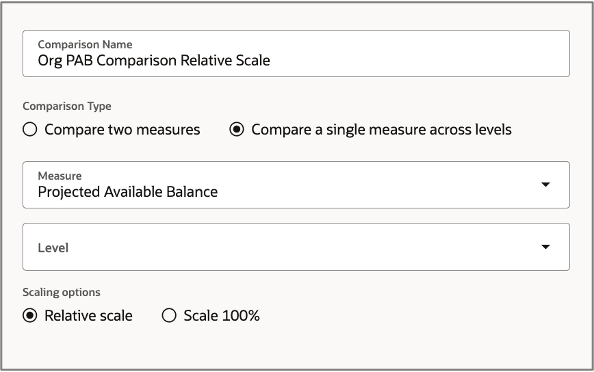This screenshot has height=372, width=594.
Task: Expand the Level dropdown arrow
Action: click(x=546, y=247)
